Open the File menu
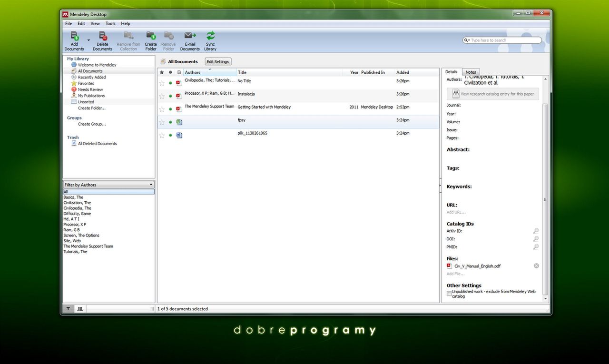Viewport: 609px width, 364px height. pyautogui.click(x=69, y=23)
